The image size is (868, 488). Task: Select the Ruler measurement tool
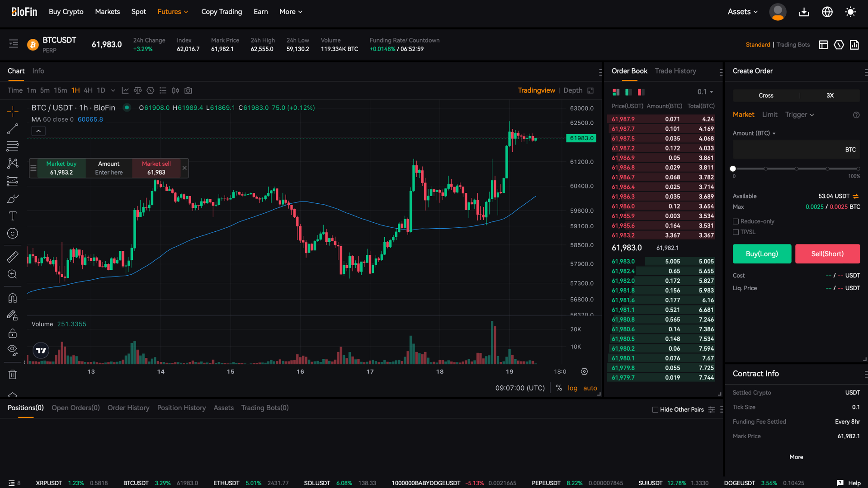click(12, 256)
